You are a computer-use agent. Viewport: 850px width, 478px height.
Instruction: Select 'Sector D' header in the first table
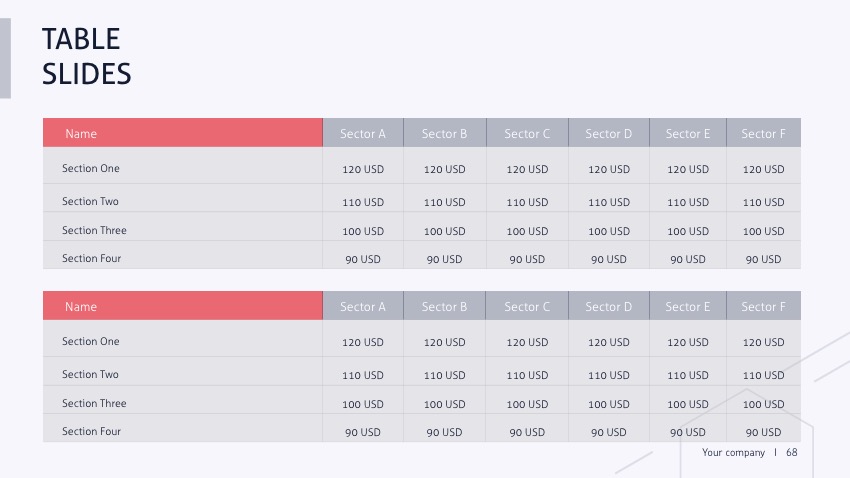tap(609, 134)
